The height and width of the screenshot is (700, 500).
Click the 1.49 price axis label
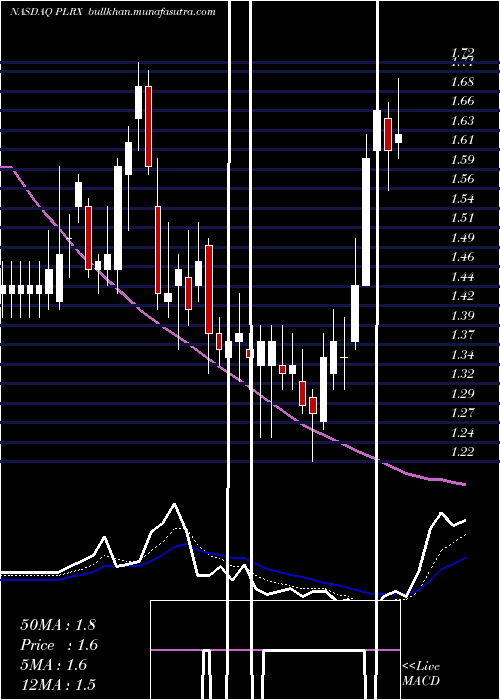462,238
